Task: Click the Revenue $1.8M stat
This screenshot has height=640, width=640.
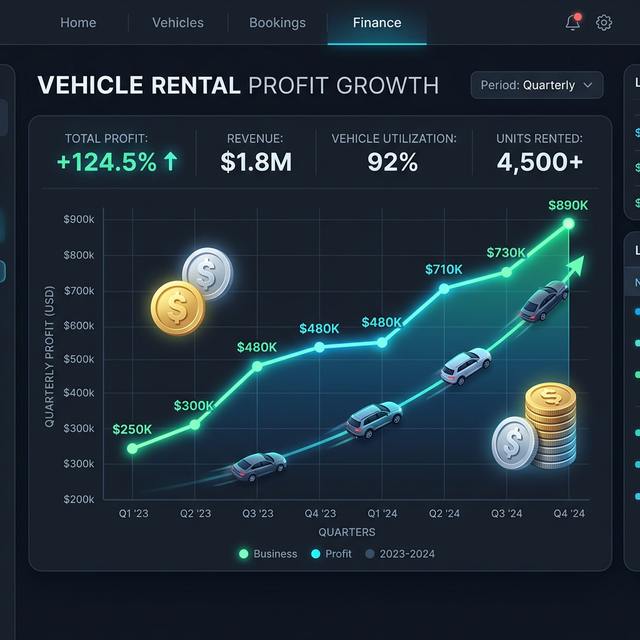Action: pos(256,152)
